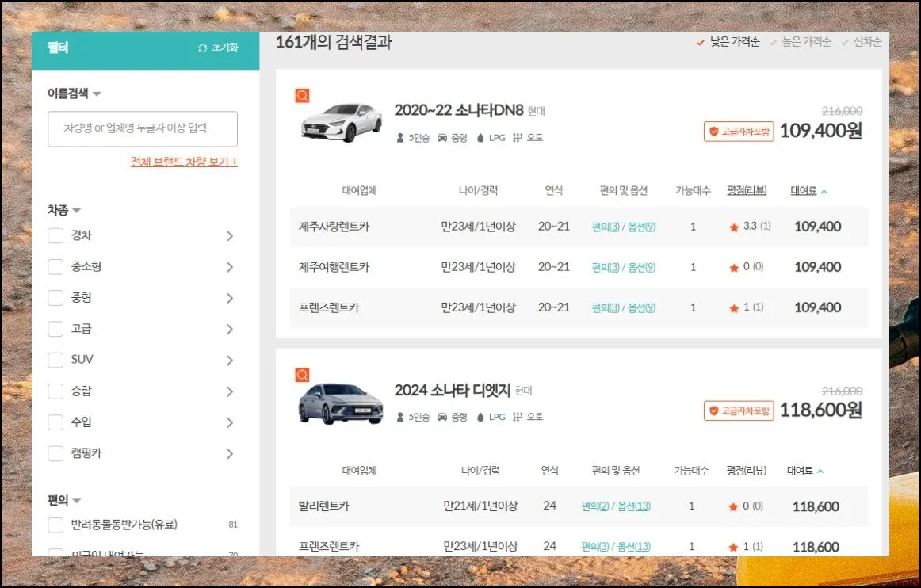The width and height of the screenshot is (921, 588).
Task: Collapse the 이름검색 section header
Action: (74, 94)
